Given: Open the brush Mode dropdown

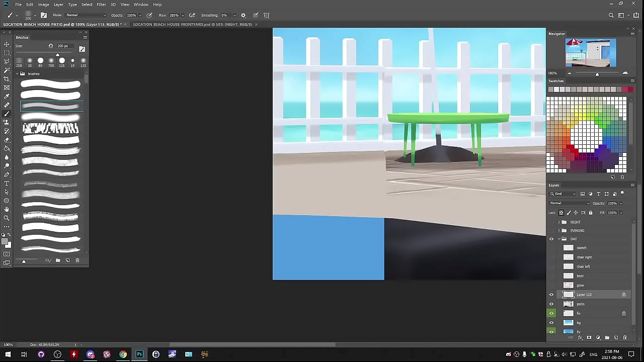Looking at the screenshot, I should (86, 15).
